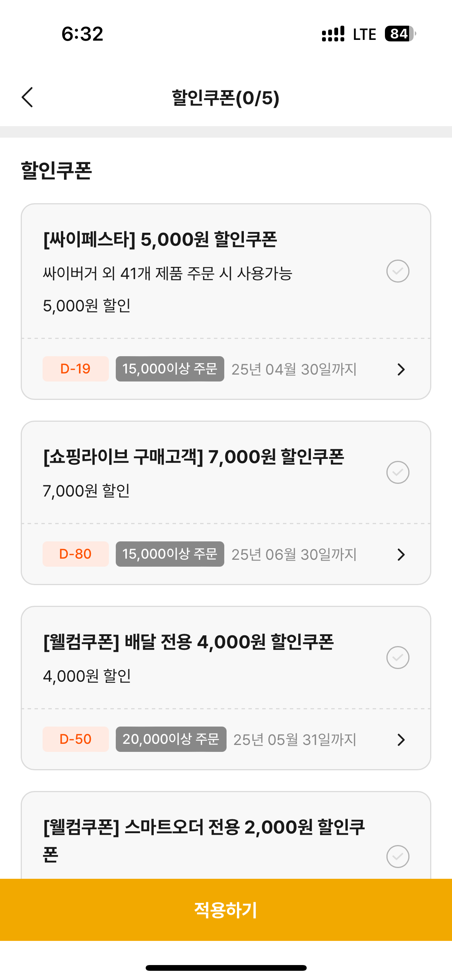Expand details chevron for the 05월 31일 coupon
The width and height of the screenshot is (452, 980).
click(x=401, y=740)
